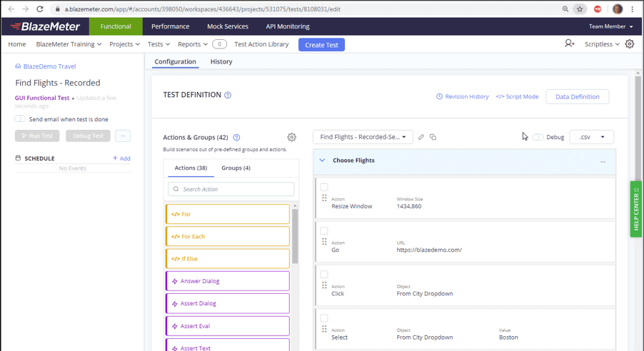
Task: Open Actions & Groups gear settings
Action: [291, 137]
